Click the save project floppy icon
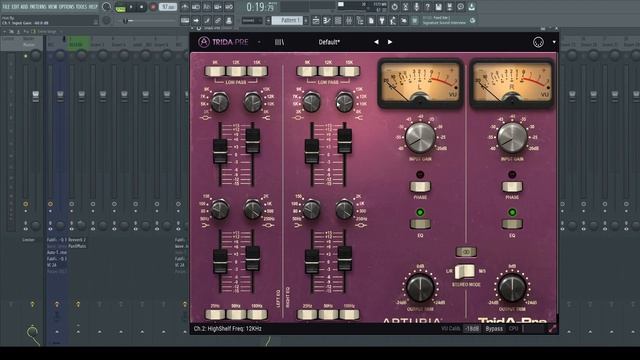This screenshot has width=640, height=360. point(438,7)
